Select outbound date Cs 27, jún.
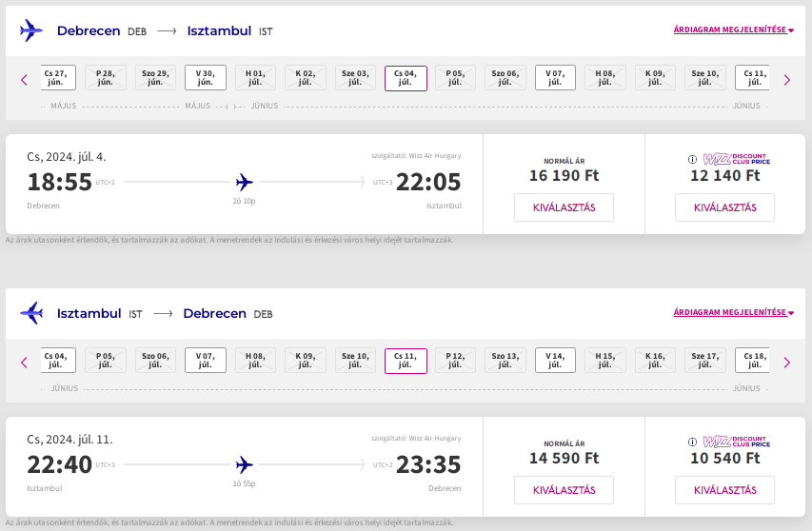Image resolution: width=812 pixels, height=531 pixels. (x=58, y=78)
